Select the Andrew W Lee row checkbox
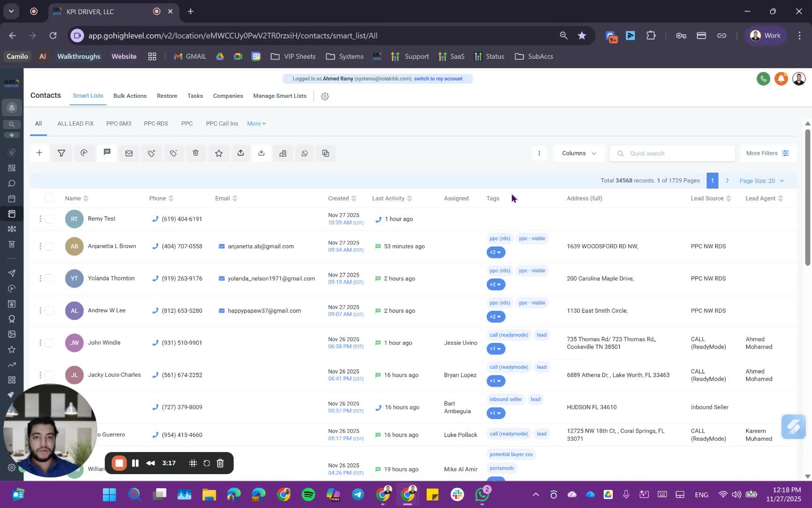 click(x=49, y=310)
